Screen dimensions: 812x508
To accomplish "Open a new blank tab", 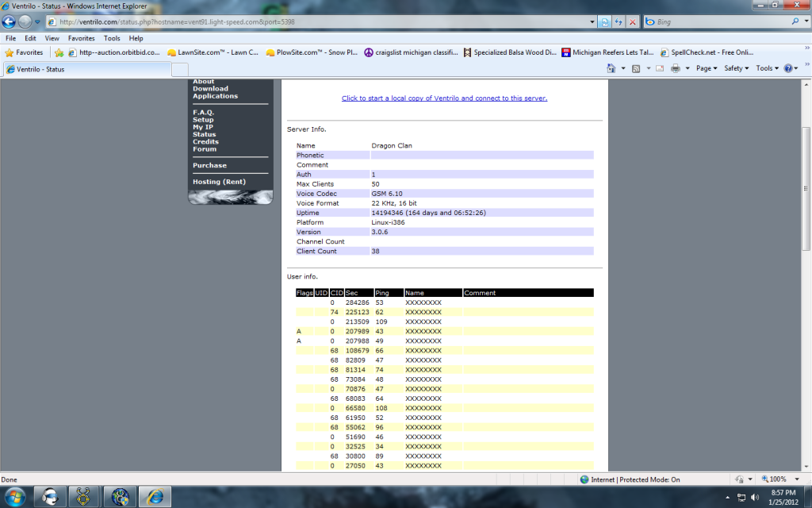I will [180, 70].
